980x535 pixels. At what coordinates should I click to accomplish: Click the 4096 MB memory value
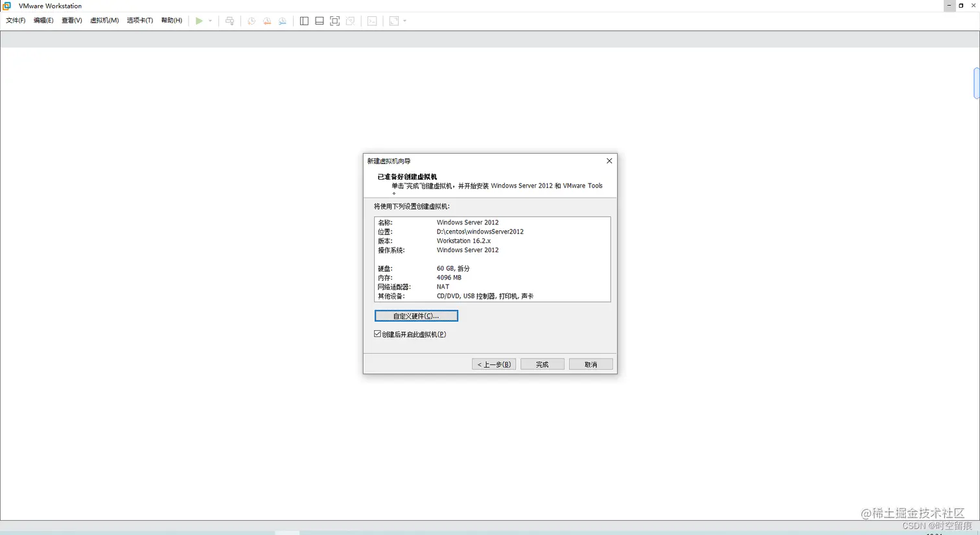pos(449,278)
